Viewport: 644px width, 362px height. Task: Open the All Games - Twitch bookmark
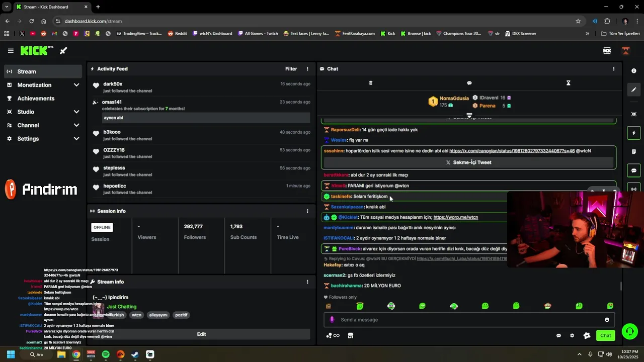click(x=258, y=34)
